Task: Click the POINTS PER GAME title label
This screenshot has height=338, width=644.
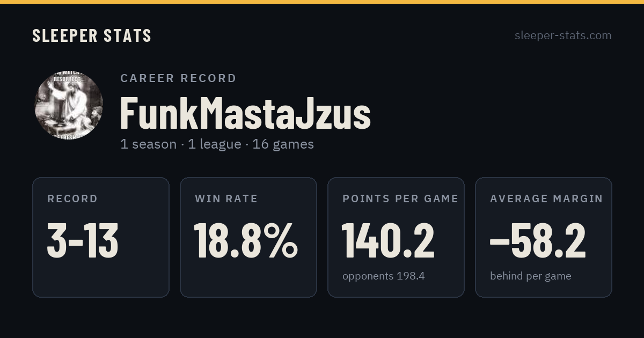Action: 400,199
